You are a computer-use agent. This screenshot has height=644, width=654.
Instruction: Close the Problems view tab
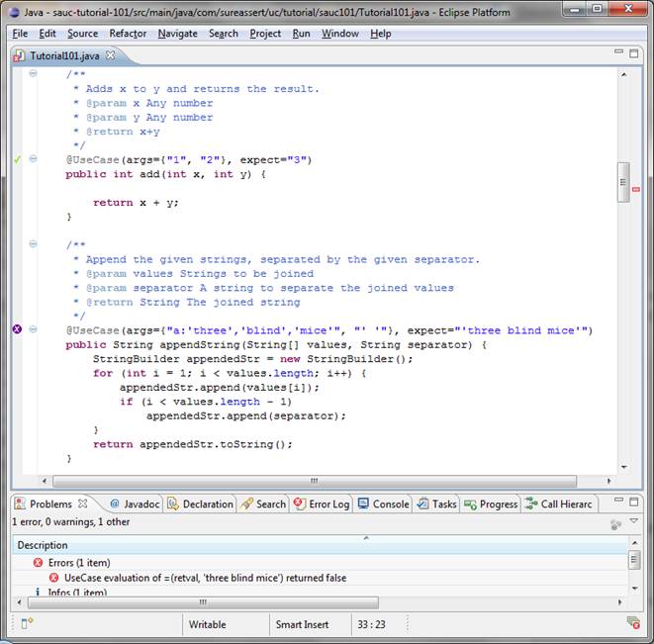[83, 504]
